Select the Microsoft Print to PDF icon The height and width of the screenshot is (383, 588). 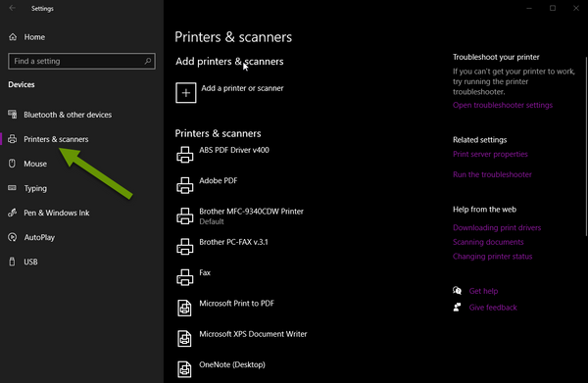point(184,308)
